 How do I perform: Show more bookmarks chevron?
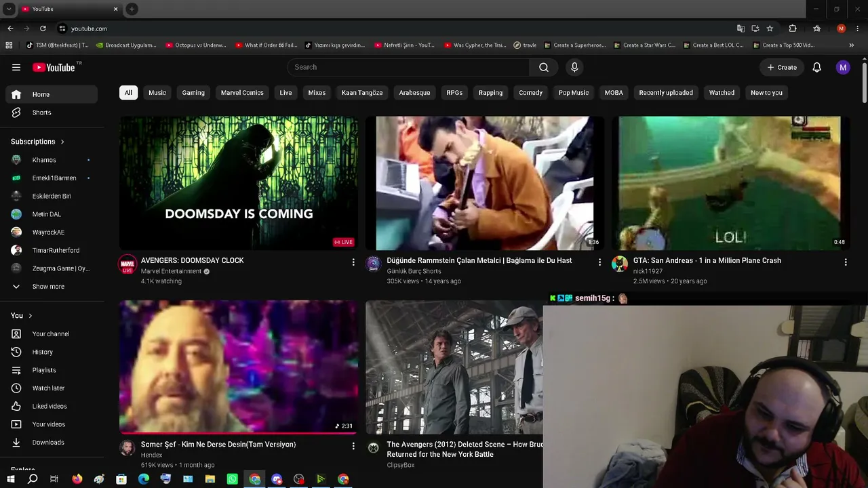(x=852, y=45)
